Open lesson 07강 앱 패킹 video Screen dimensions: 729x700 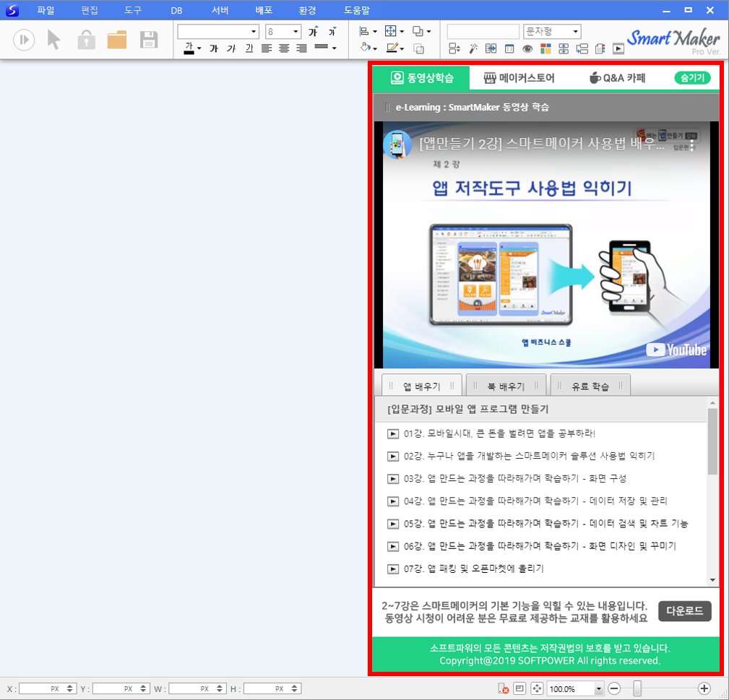[465, 569]
